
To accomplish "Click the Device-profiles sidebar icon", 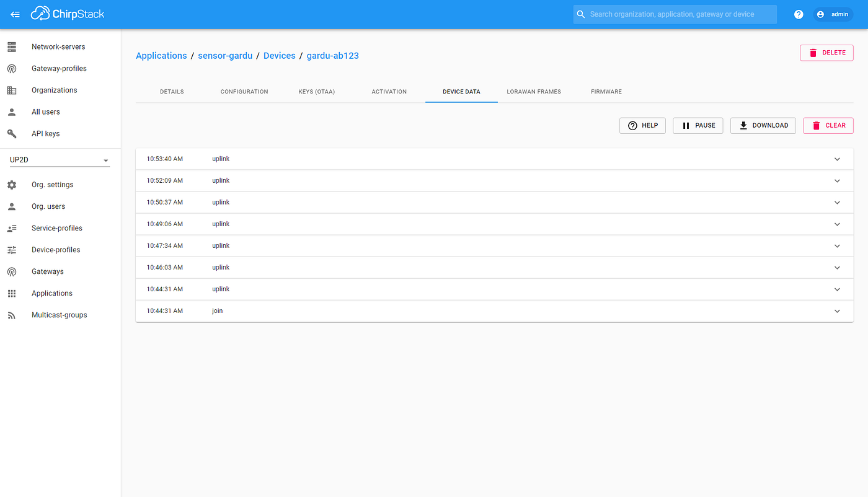I will tap(11, 249).
